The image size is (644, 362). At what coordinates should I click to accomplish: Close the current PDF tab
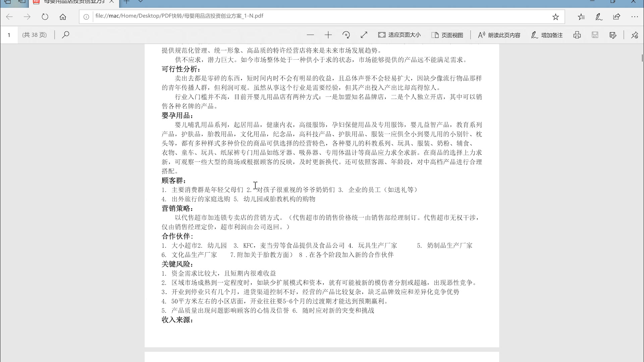click(x=112, y=2)
